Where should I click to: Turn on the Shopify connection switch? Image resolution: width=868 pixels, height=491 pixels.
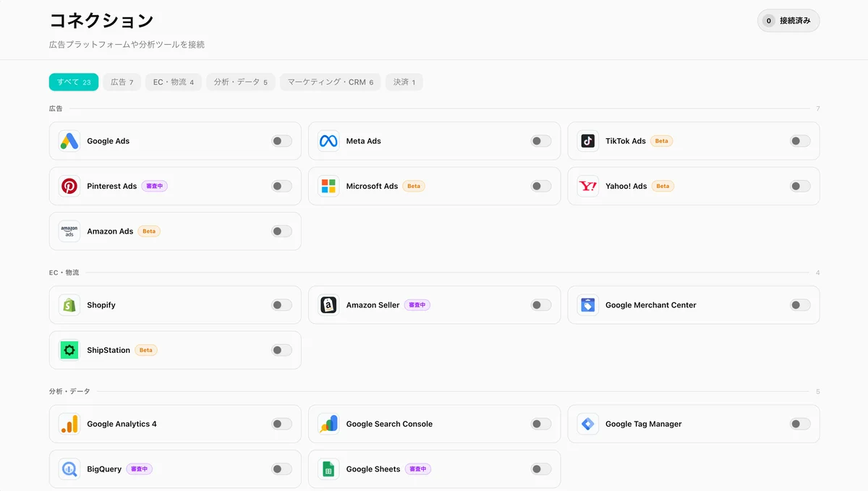[x=281, y=304]
